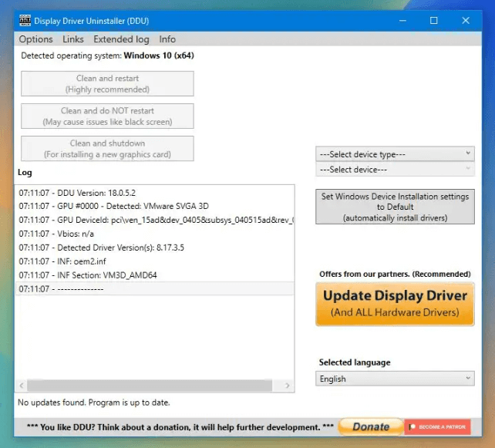The height and width of the screenshot is (448, 495).
Task: Click the log's scroll left arrow
Action: click(21, 386)
